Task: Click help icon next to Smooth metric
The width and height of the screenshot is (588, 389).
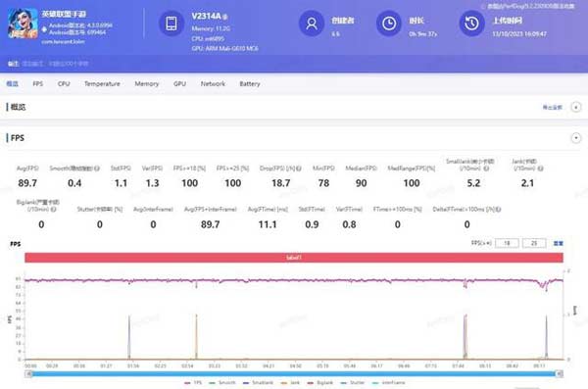Action: [x=97, y=169]
